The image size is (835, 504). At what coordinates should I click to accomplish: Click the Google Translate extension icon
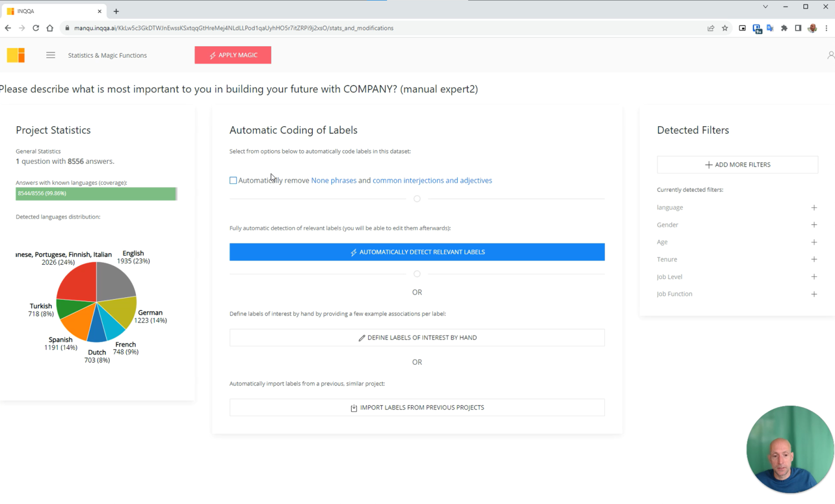click(770, 28)
